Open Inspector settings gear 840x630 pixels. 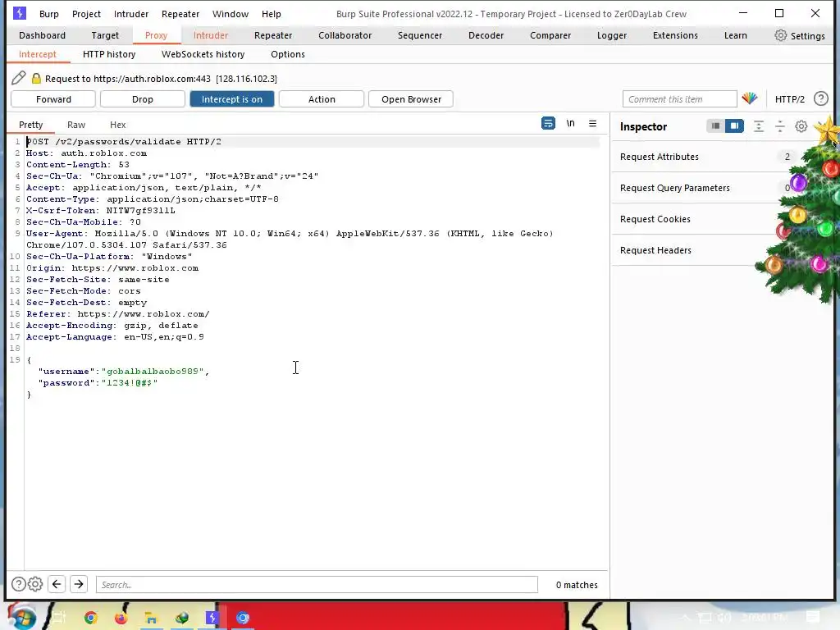click(801, 126)
